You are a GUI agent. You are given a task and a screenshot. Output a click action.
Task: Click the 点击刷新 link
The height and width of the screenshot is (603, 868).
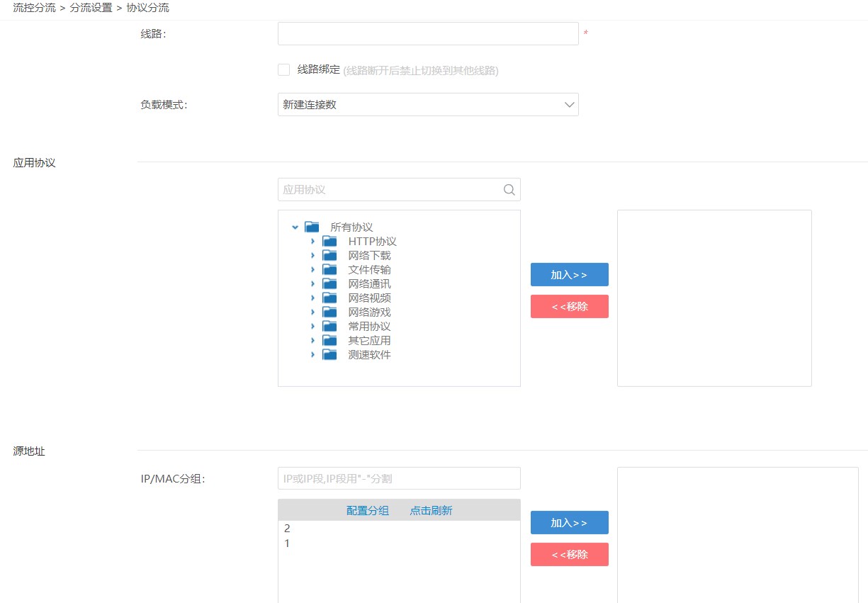[x=431, y=510]
